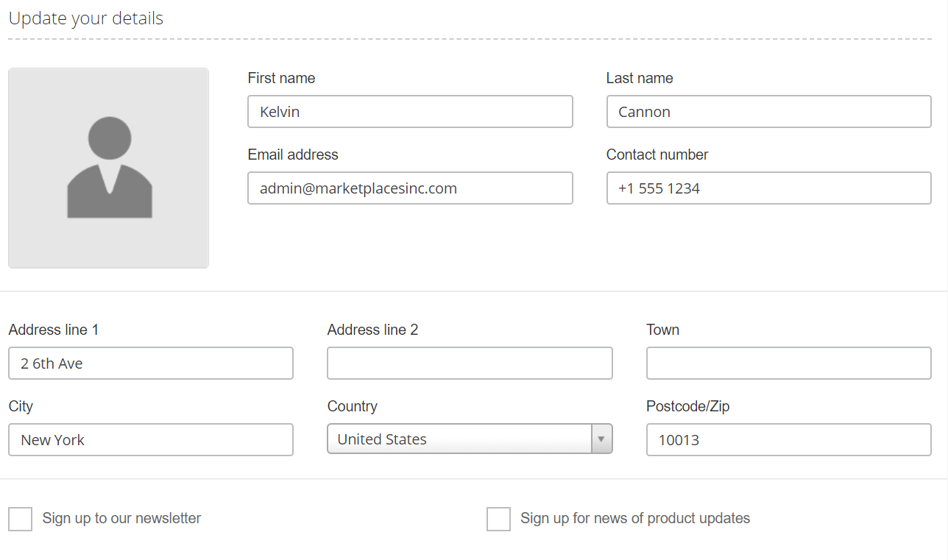
Task: Click the Postcode/Zip label
Action: click(x=687, y=406)
